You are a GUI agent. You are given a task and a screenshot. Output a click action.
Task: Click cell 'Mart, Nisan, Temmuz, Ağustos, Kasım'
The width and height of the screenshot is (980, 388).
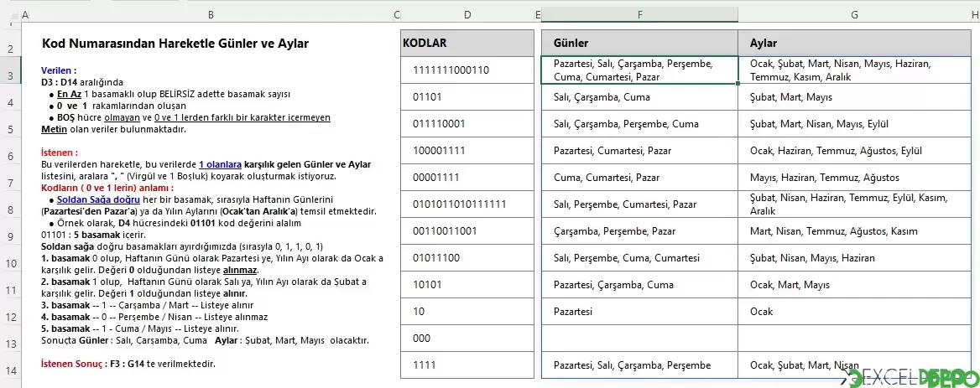coord(854,231)
